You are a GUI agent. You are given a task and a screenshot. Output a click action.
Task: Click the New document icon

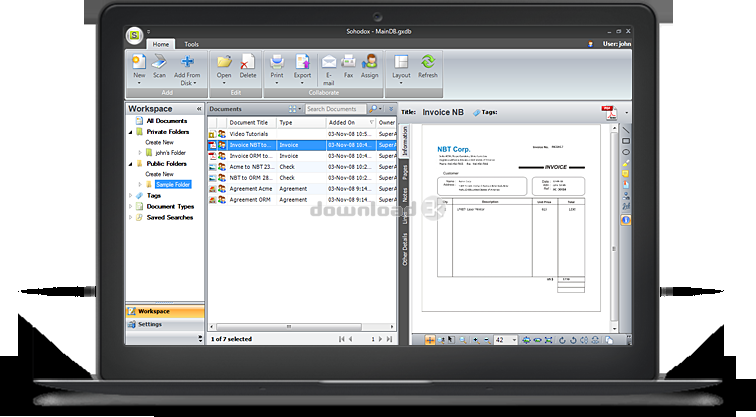click(139, 62)
